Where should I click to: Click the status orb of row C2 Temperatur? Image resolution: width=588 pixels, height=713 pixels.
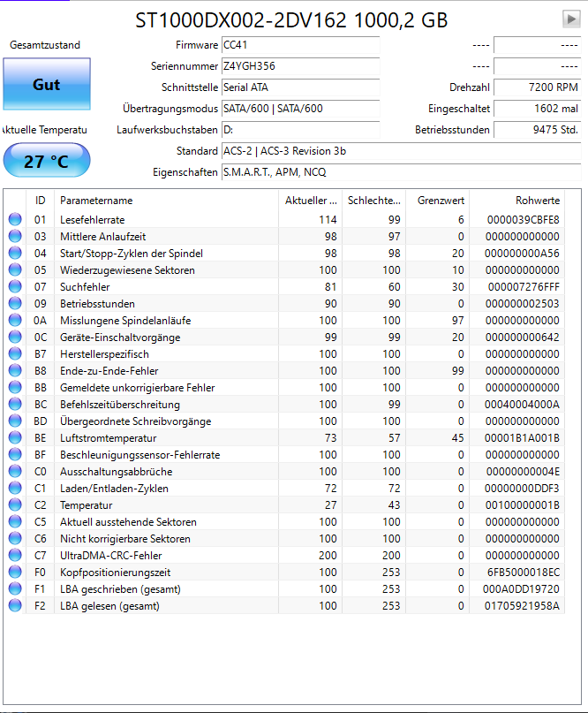pyautogui.click(x=15, y=505)
